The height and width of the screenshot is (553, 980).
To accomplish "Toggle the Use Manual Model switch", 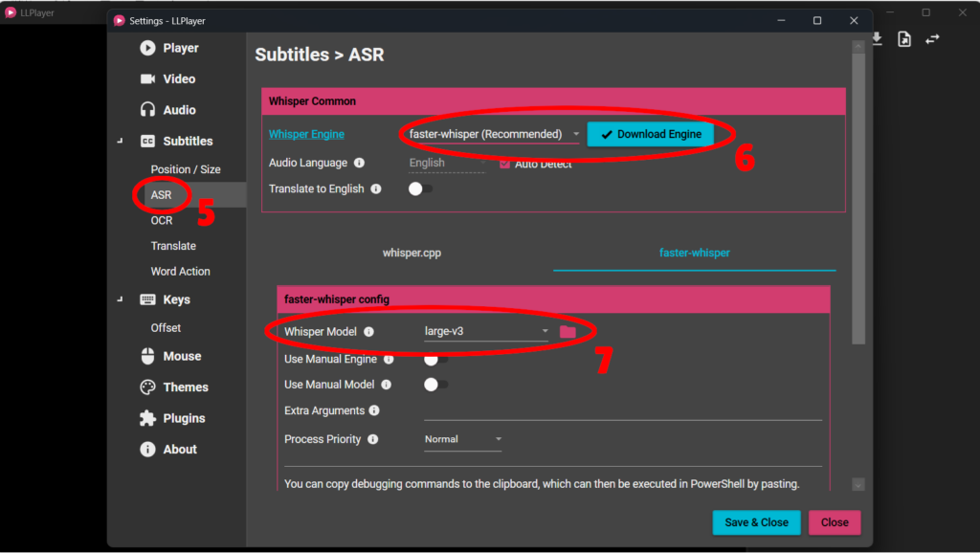I will pos(435,385).
